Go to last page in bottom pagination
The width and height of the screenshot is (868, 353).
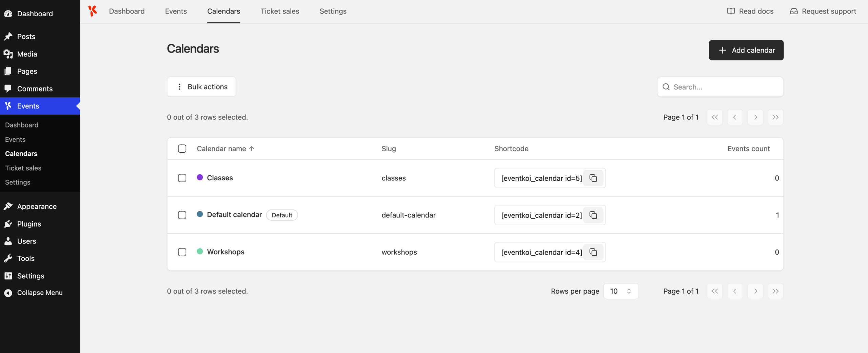tap(775, 291)
